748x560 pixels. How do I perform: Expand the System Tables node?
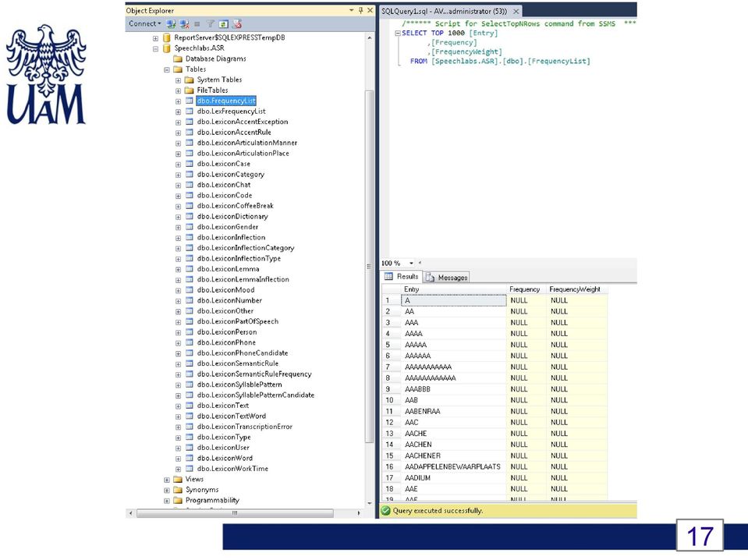(178, 80)
